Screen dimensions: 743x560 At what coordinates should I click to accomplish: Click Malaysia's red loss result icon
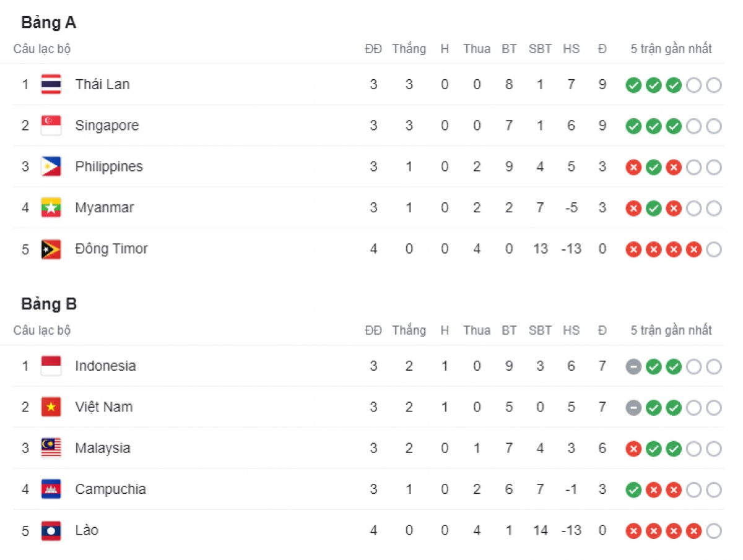click(633, 449)
